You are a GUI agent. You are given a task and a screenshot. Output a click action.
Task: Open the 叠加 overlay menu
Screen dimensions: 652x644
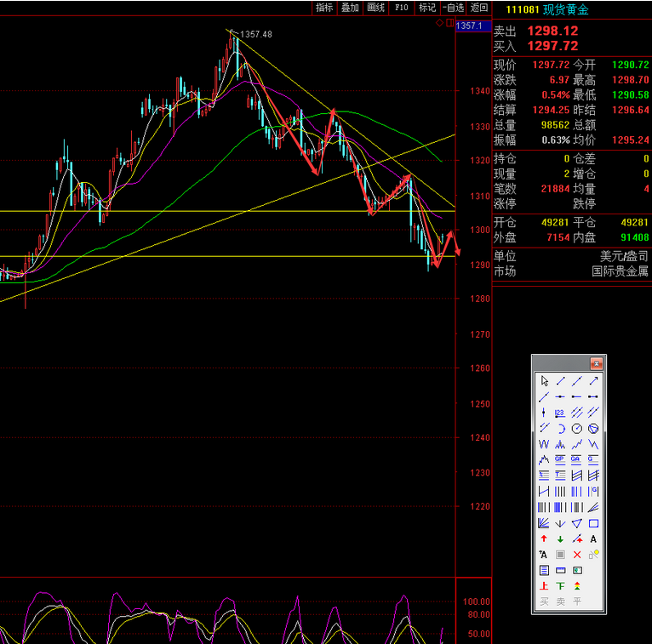pyautogui.click(x=350, y=8)
